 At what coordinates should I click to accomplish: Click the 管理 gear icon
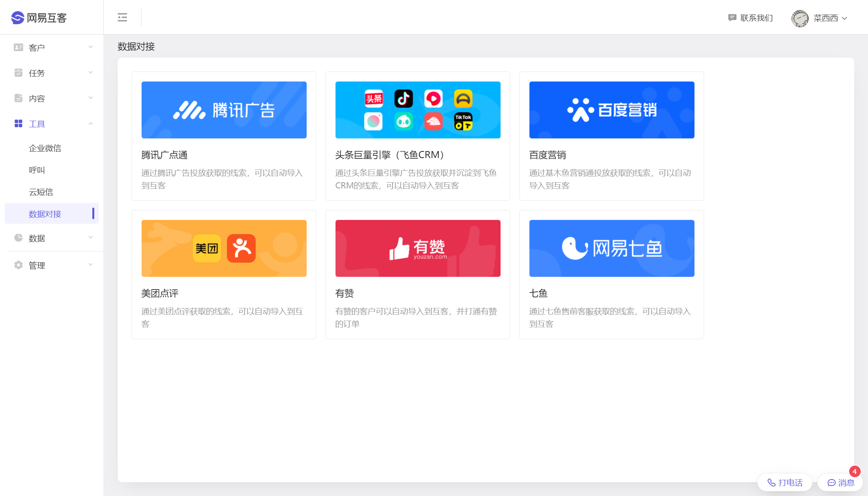18,265
